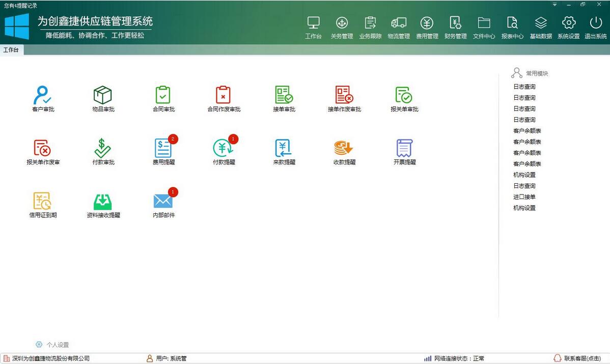This screenshot has height=364, width=610.
Task: Open 个人设置 personal settings
Action: click(54, 345)
